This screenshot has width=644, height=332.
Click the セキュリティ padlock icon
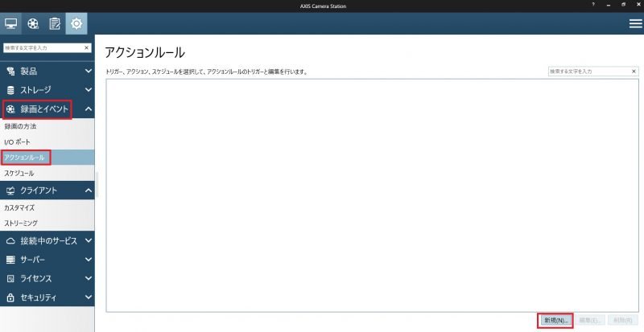(10, 297)
